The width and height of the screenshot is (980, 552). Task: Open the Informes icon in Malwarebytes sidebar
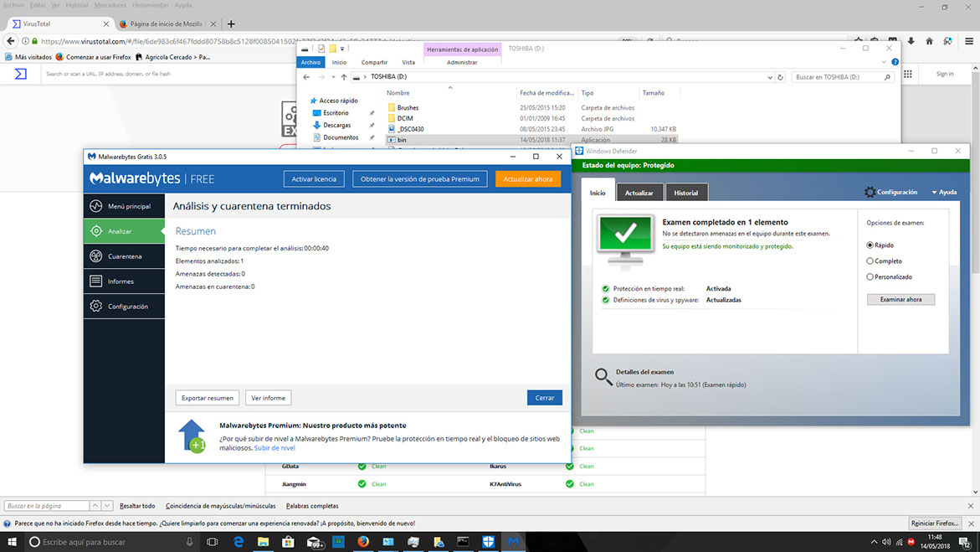95,281
